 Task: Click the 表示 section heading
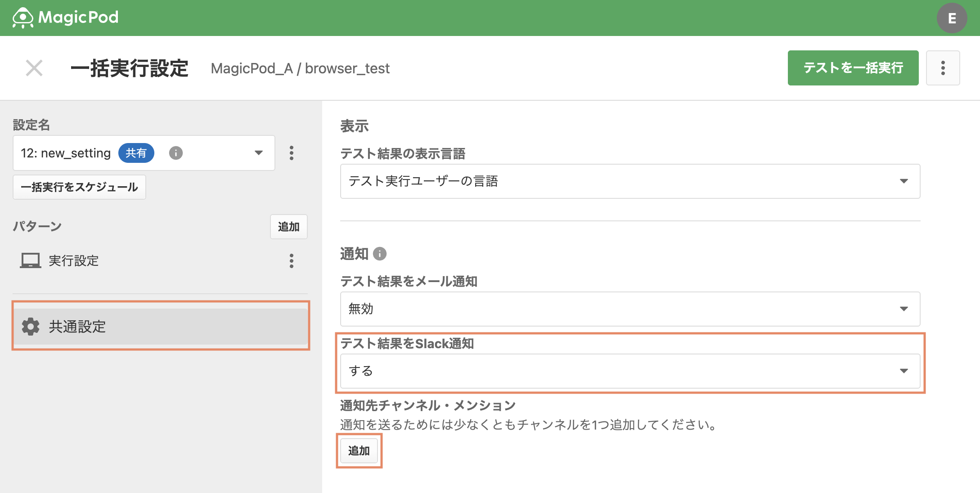[354, 126]
